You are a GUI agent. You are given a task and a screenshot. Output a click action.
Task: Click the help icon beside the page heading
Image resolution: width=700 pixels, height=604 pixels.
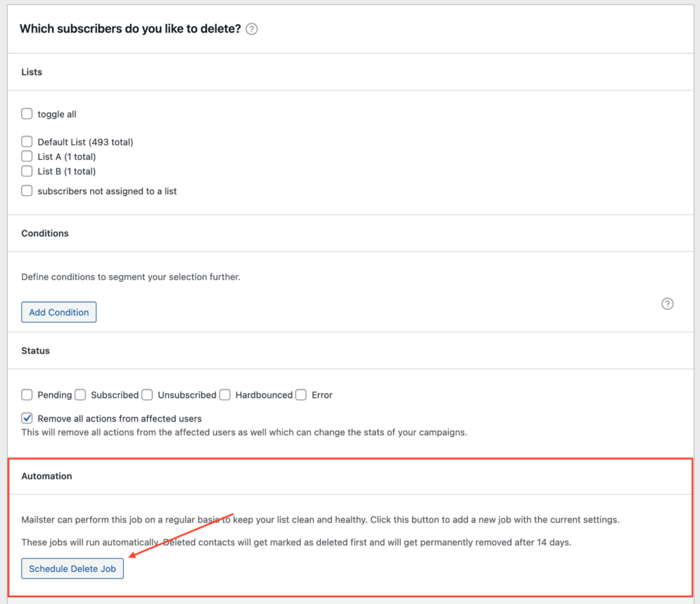tap(252, 29)
